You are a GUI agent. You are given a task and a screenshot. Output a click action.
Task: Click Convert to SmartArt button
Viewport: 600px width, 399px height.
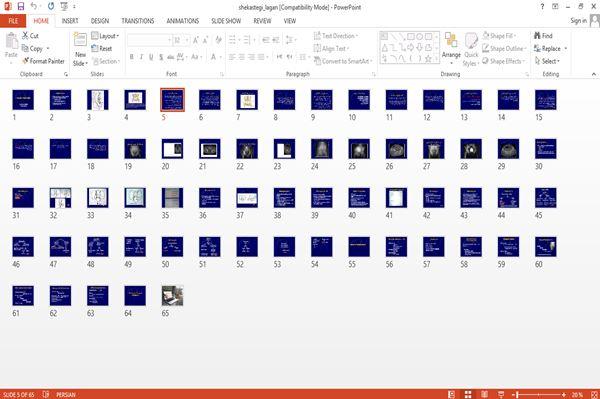coord(343,61)
